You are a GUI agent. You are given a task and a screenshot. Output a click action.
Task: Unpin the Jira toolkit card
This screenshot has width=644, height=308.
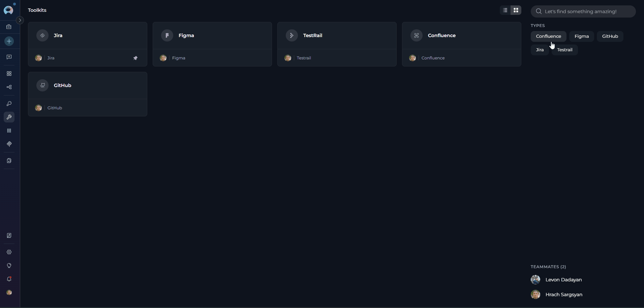pyautogui.click(x=135, y=58)
